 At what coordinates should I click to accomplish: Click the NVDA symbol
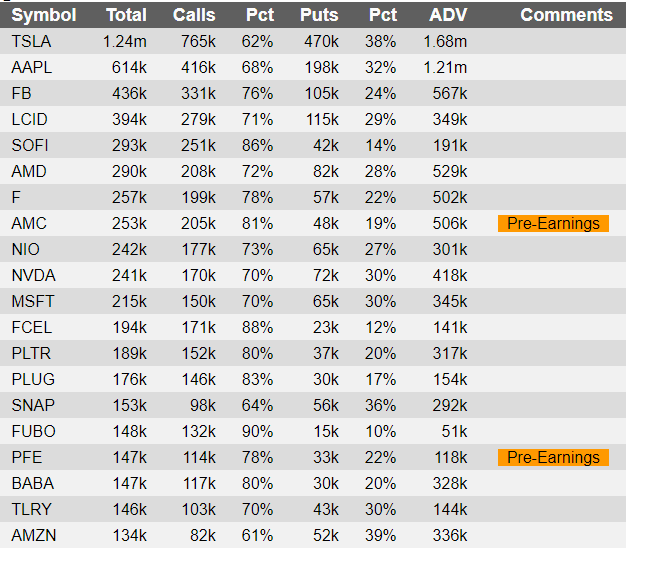(34, 275)
